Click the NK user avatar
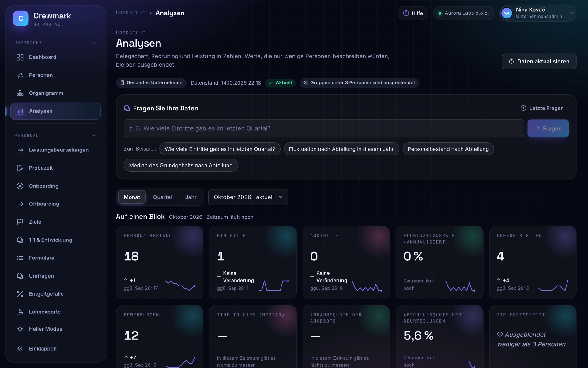The height and width of the screenshot is (368, 588). point(507,13)
